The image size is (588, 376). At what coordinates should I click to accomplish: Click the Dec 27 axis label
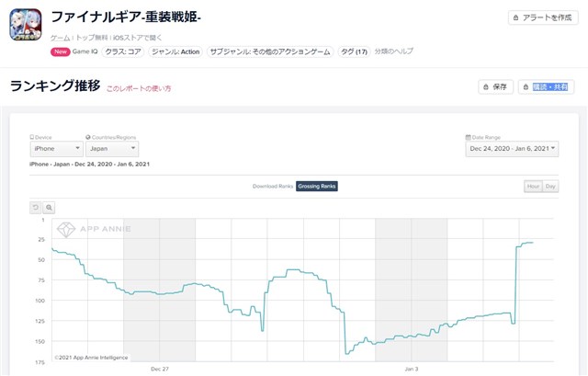click(x=160, y=369)
